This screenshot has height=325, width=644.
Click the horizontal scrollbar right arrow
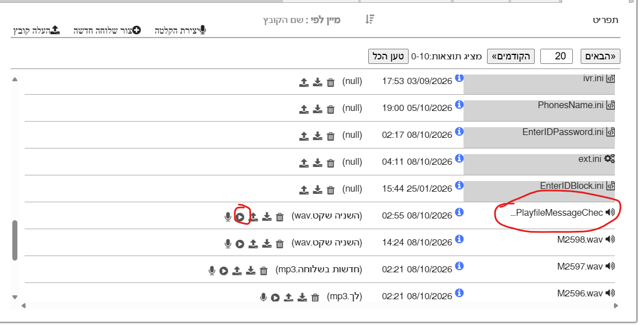click(x=615, y=305)
